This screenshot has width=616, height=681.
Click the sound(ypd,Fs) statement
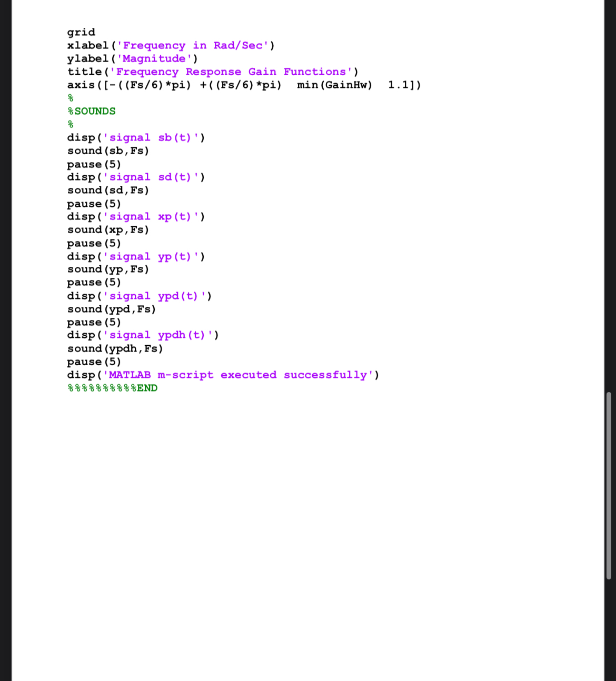111,309
